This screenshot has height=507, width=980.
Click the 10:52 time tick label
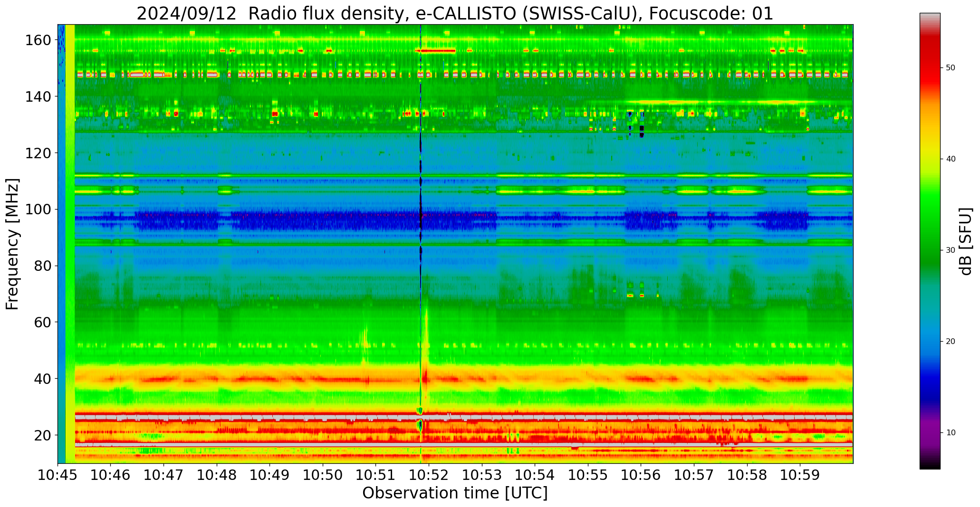(x=429, y=475)
